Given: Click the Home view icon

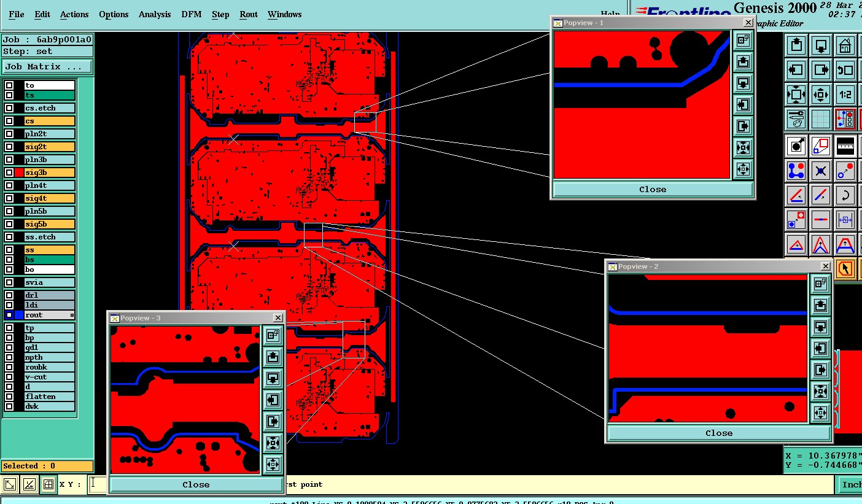Looking at the screenshot, I should (845, 45).
